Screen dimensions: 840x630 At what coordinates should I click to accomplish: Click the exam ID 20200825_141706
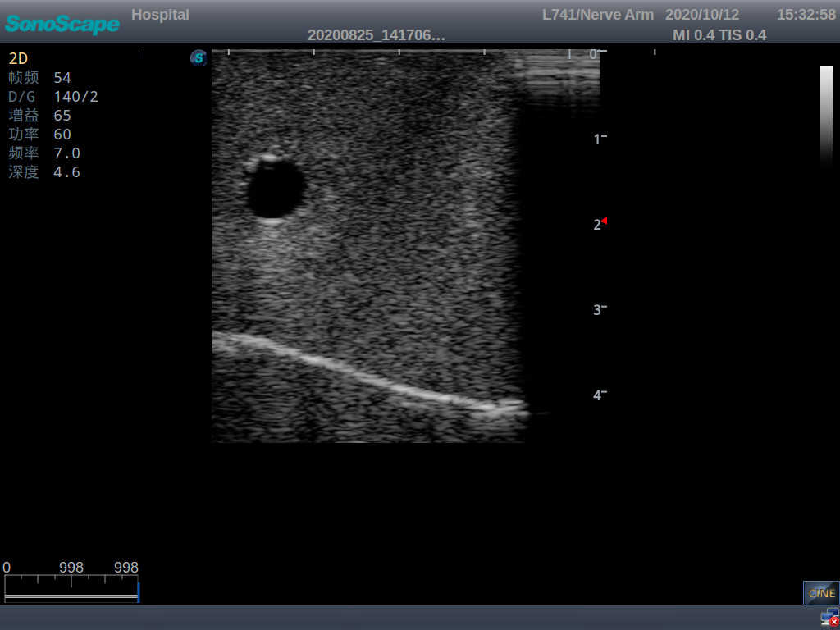coord(377,35)
